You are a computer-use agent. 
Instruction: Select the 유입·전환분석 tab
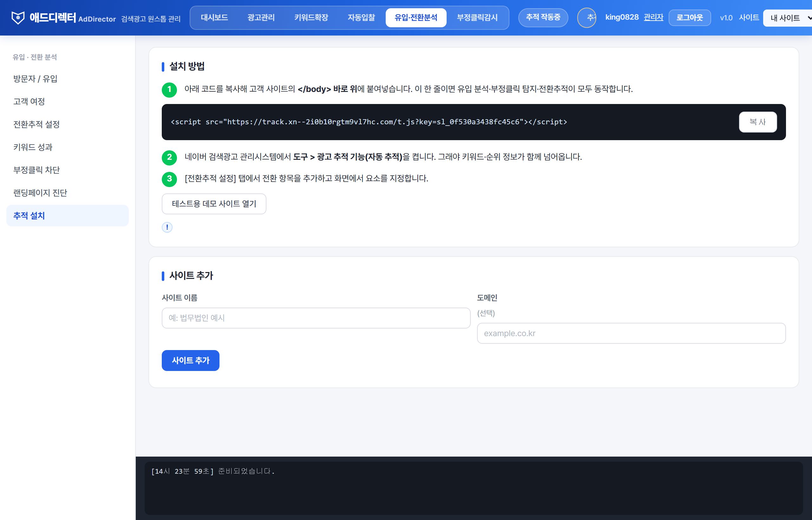click(x=416, y=17)
